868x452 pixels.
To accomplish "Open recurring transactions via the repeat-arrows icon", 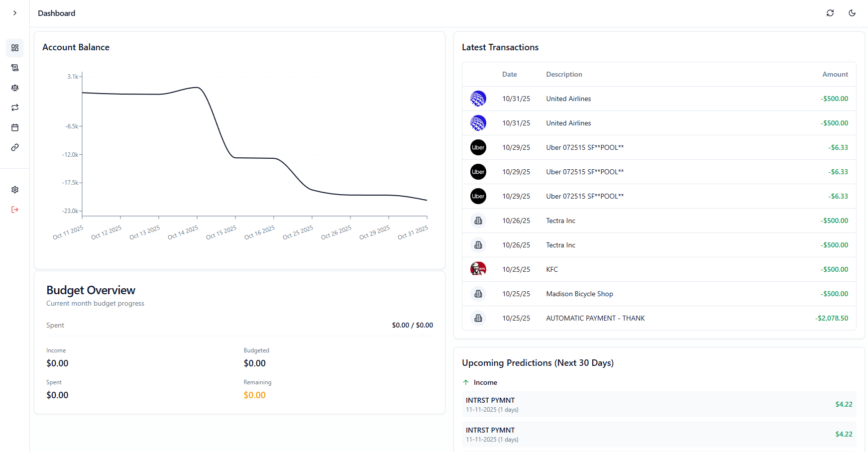I will 15,108.
